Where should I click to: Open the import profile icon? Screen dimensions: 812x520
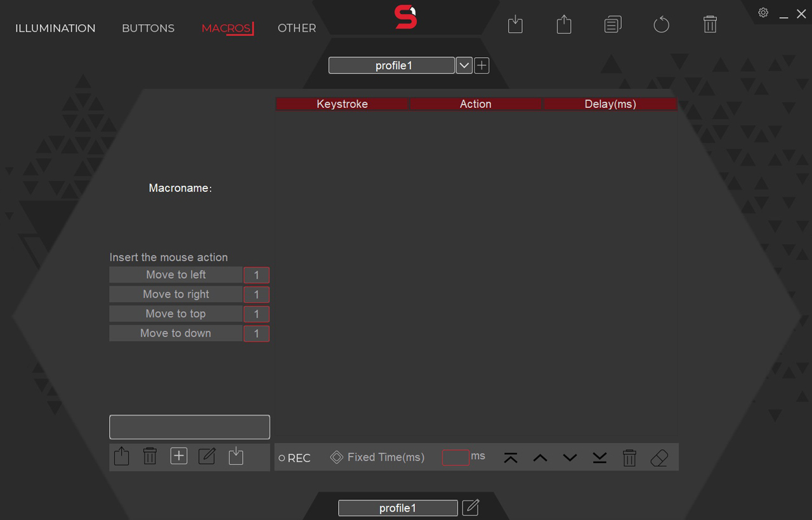(x=515, y=24)
